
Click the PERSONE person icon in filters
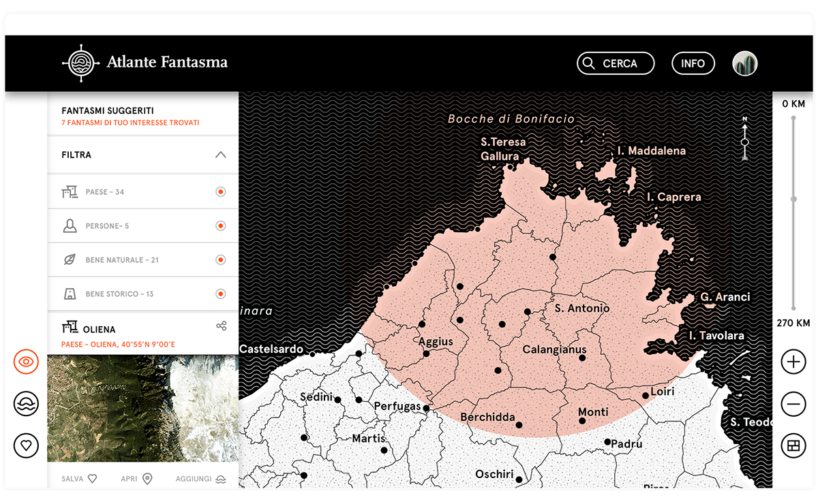coord(70,226)
